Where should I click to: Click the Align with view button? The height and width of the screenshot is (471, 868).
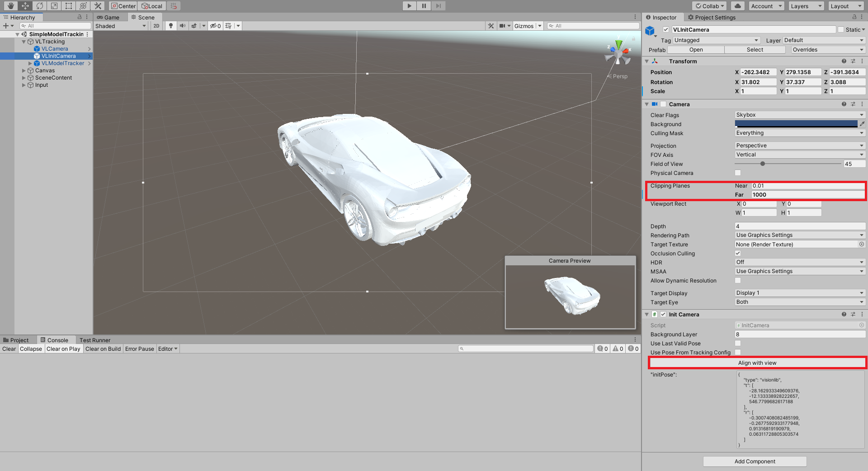[x=757, y=363]
